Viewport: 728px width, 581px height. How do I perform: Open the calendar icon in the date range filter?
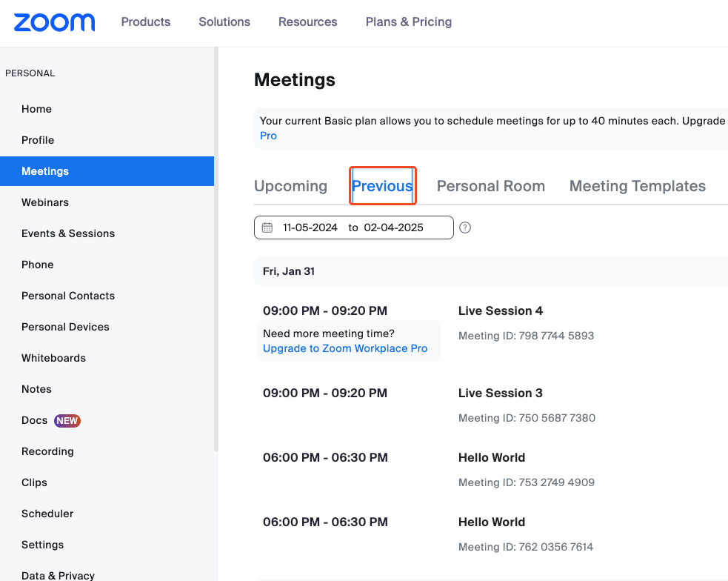coord(267,228)
